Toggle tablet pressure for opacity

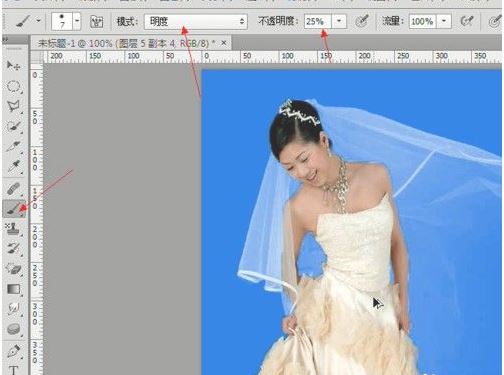(361, 21)
